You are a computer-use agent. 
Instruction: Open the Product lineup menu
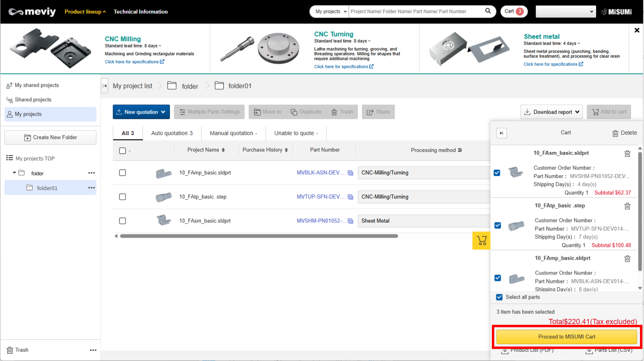coord(85,12)
